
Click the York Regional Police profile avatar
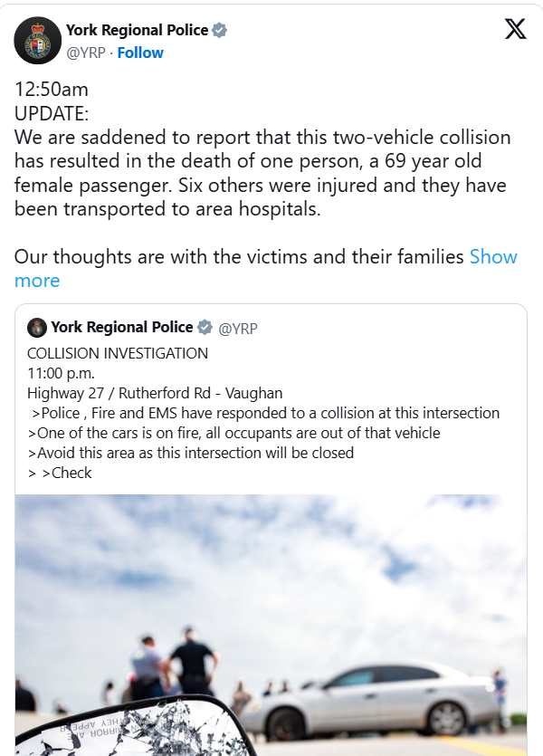pos(38,41)
